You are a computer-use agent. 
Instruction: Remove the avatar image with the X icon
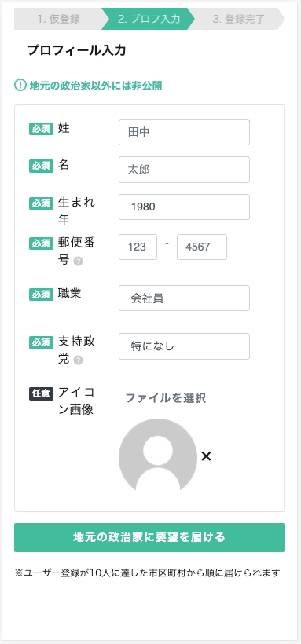[x=206, y=456]
